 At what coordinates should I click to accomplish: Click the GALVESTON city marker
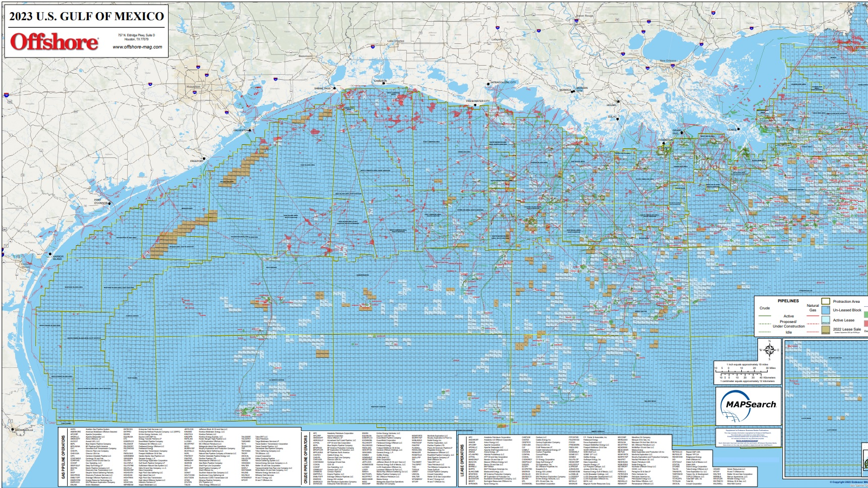250,130
